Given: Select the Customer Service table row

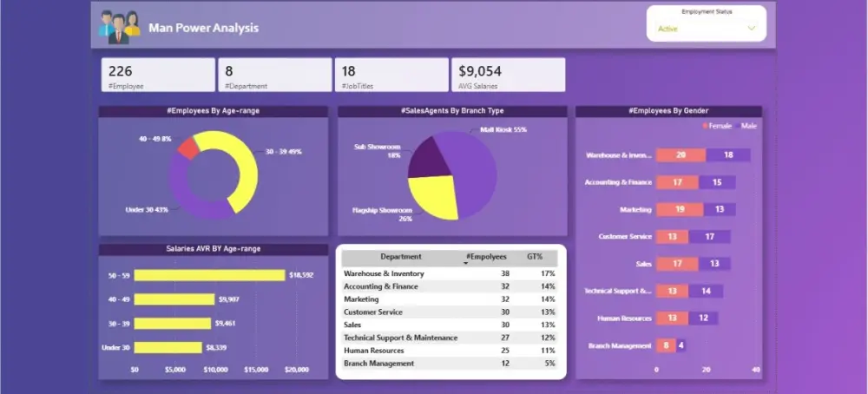Looking at the screenshot, I should [x=449, y=312].
